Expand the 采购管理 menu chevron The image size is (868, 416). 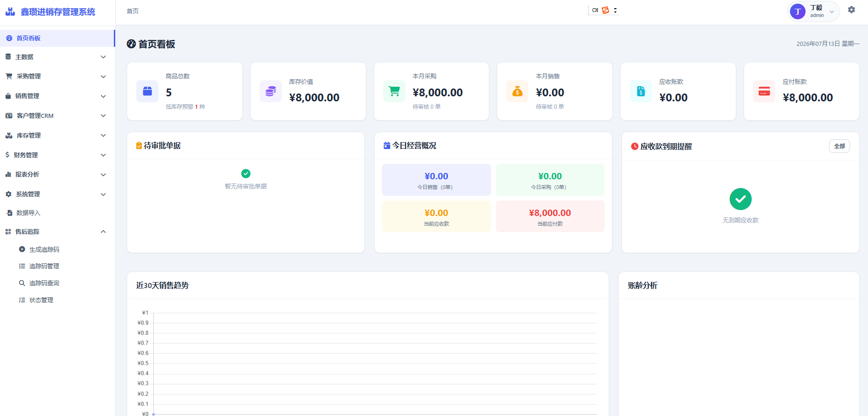(103, 76)
